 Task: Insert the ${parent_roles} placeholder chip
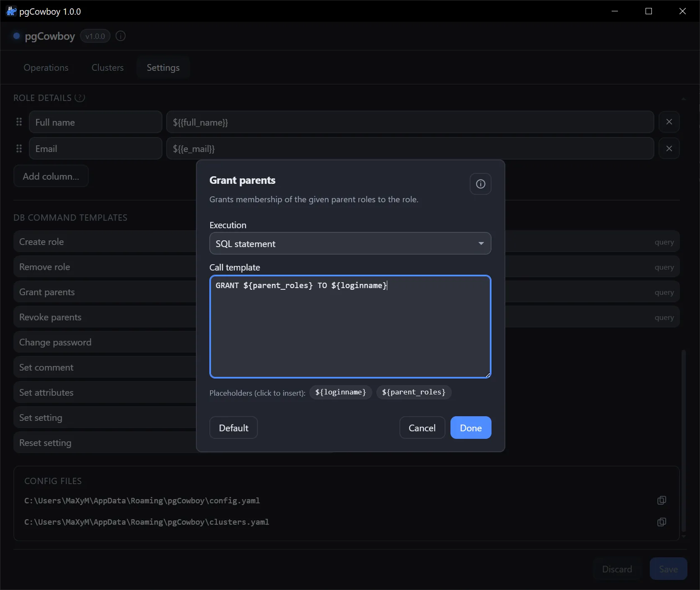click(x=414, y=392)
